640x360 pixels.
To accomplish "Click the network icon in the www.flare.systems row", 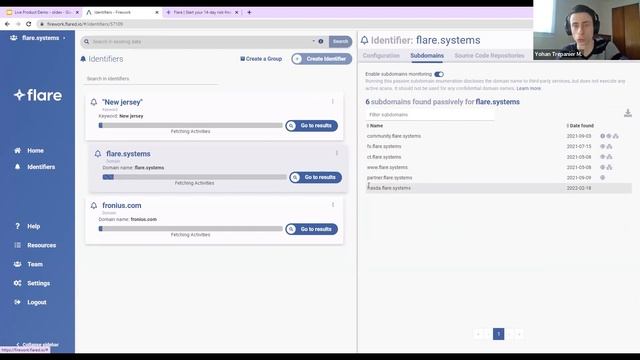I will point(609,167).
